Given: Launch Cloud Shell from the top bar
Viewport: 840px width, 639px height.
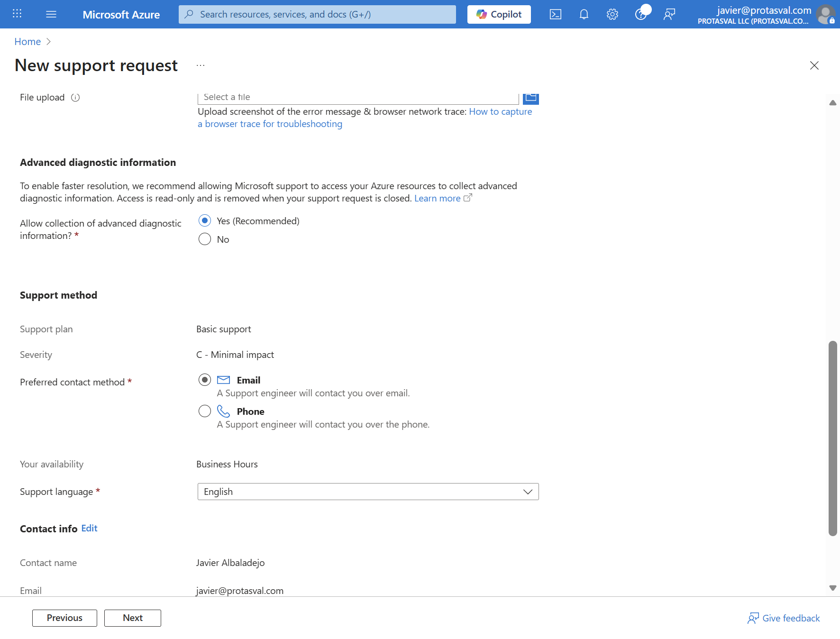Looking at the screenshot, I should (556, 14).
